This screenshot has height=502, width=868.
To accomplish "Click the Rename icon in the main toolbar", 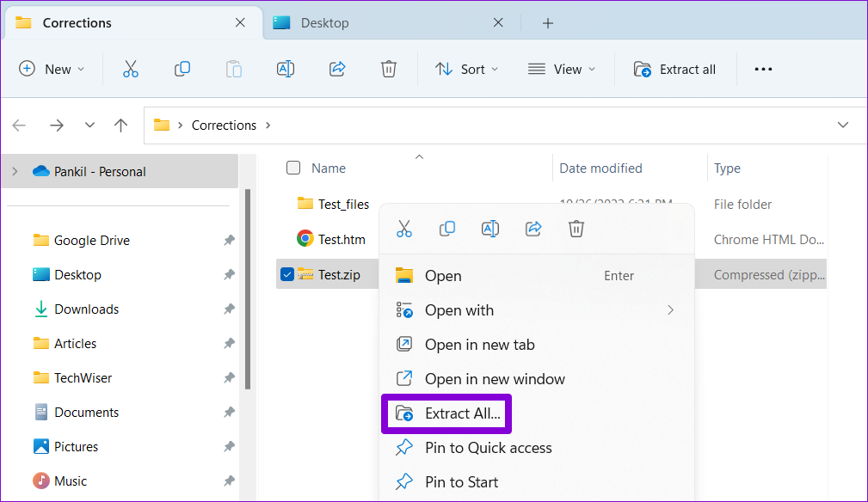I will click(x=285, y=69).
